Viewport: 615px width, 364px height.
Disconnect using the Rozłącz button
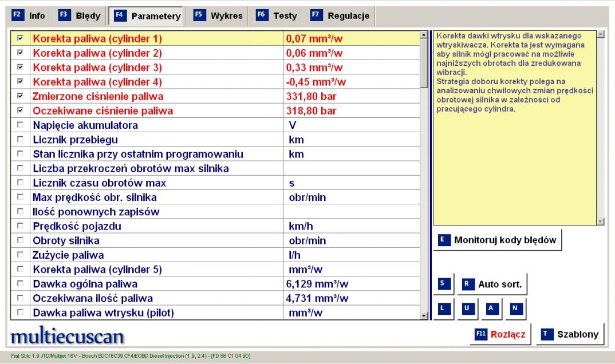pyautogui.click(x=500, y=334)
